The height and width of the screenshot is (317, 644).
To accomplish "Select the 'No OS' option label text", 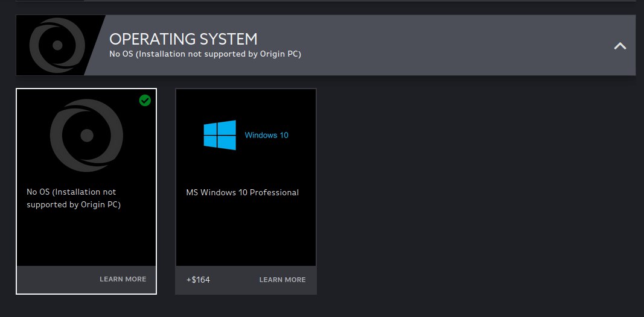I will pos(74,198).
